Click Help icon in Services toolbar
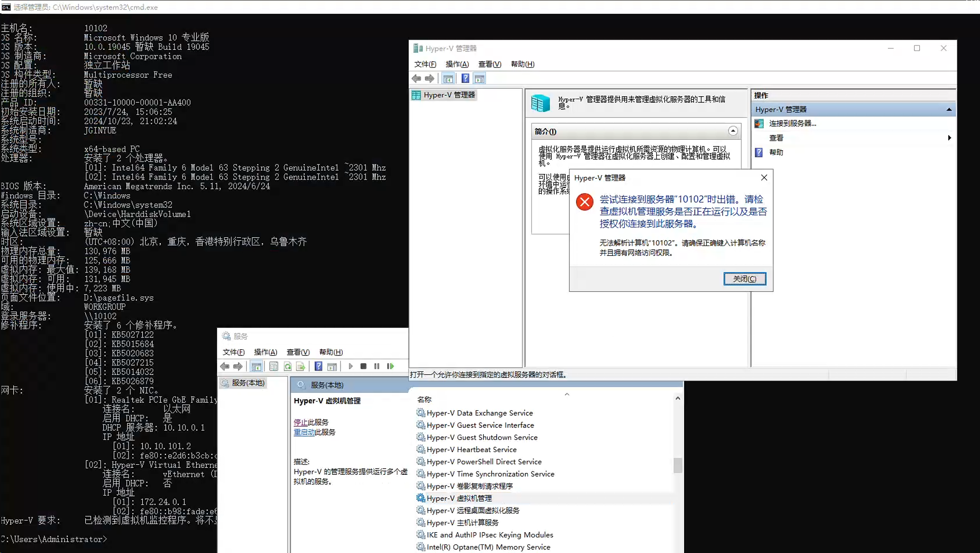Image resolution: width=980 pixels, height=553 pixels. (x=319, y=366)
